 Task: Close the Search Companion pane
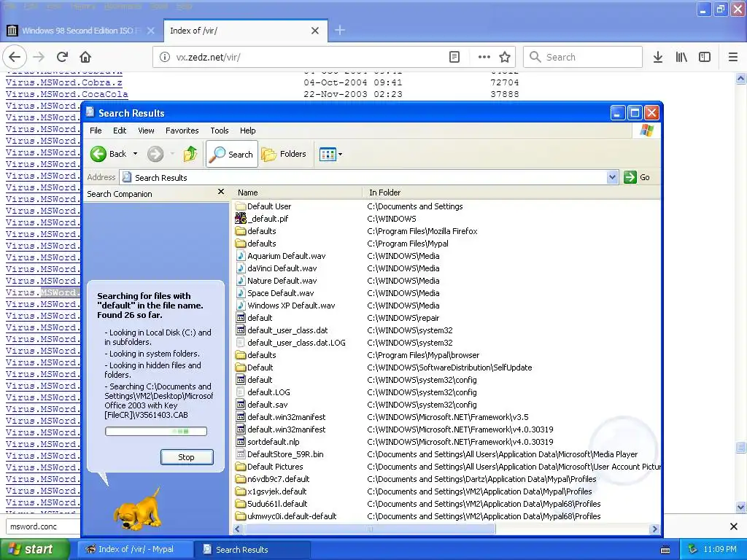[x=220, y=192]
